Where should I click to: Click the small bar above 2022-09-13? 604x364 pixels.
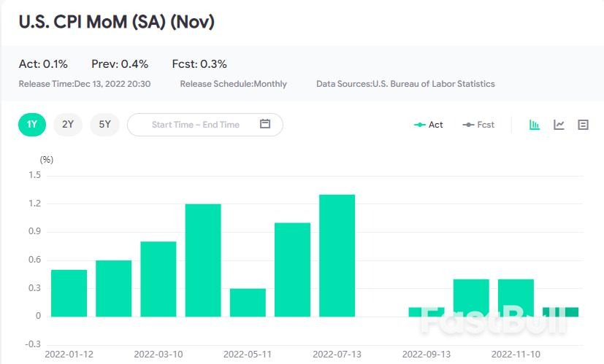tap(427, 312)
